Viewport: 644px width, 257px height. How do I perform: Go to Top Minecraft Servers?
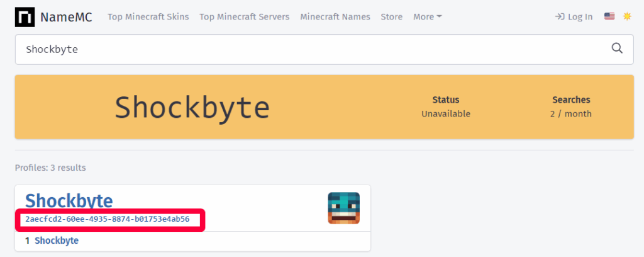(245, 17)
